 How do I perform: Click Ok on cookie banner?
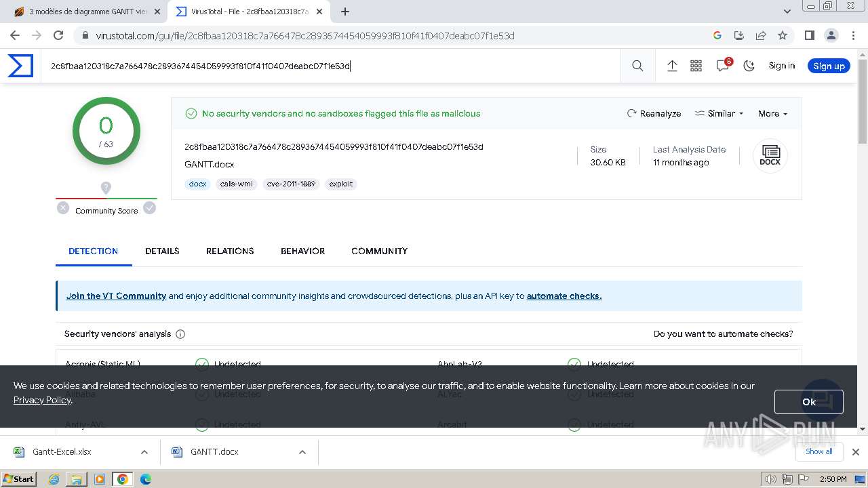point(809,402)
